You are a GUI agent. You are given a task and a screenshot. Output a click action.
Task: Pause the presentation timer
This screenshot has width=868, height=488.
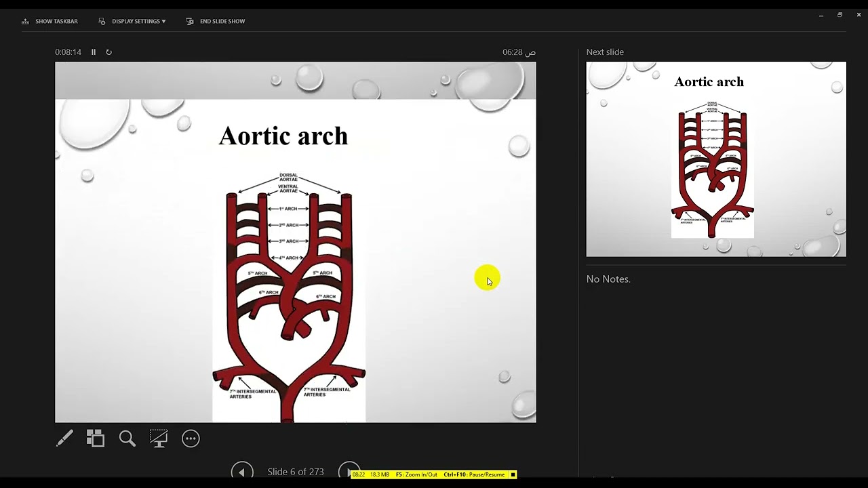[94, 52]
